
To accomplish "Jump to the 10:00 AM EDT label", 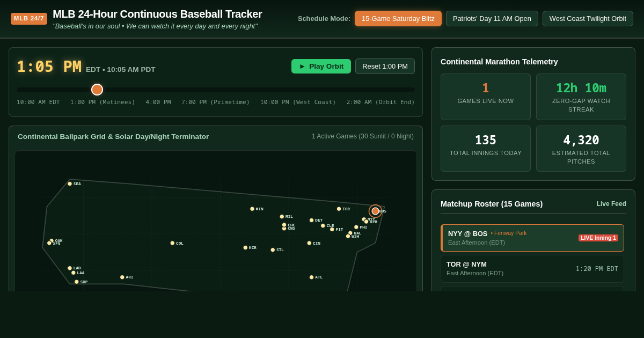I will click(x=38, y=102).
